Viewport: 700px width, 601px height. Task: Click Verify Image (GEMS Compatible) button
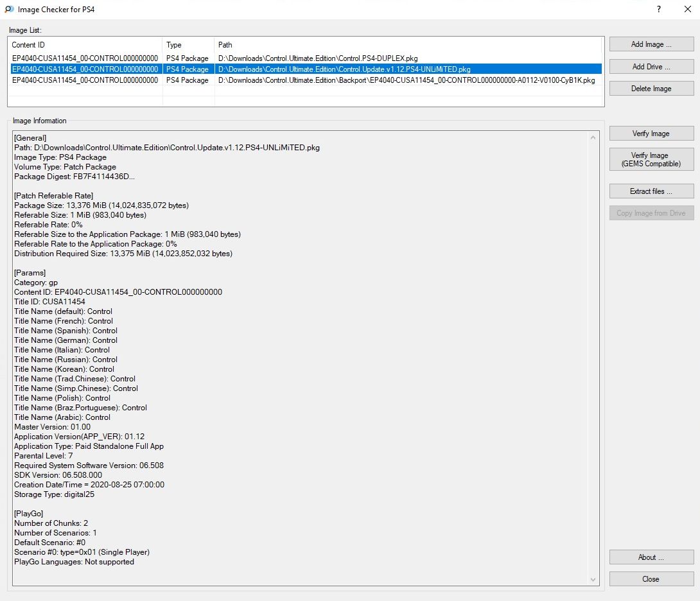coord(651,159)
